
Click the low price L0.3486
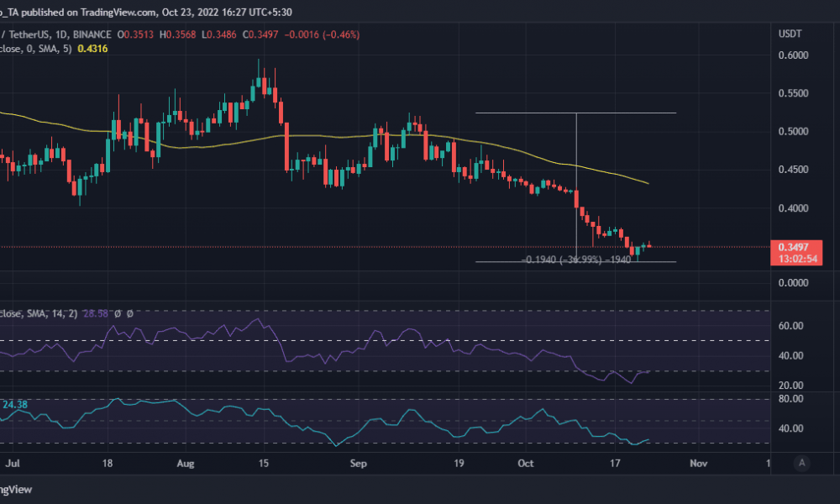(x=218, y=34)
